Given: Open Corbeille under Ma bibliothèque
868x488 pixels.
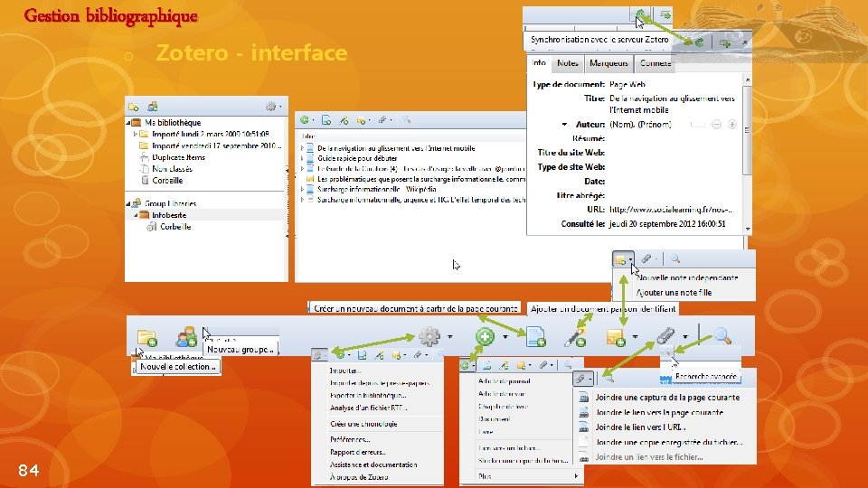Looking at the screenshot, I should coord(167,181).
